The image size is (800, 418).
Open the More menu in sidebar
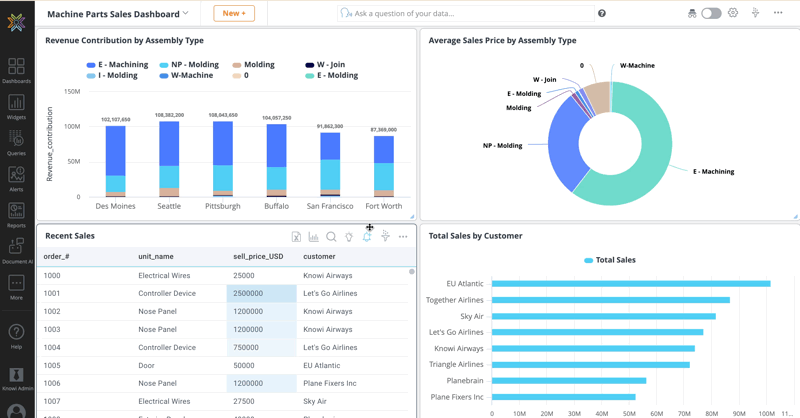(x=16, y=286)
